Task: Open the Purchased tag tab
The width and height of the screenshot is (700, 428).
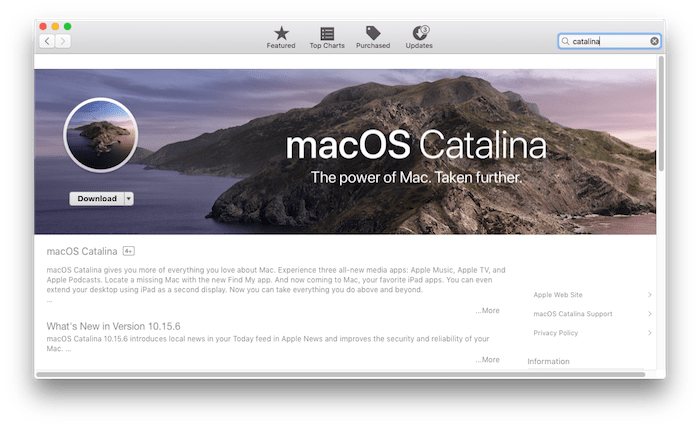Action: click(373, 37)
